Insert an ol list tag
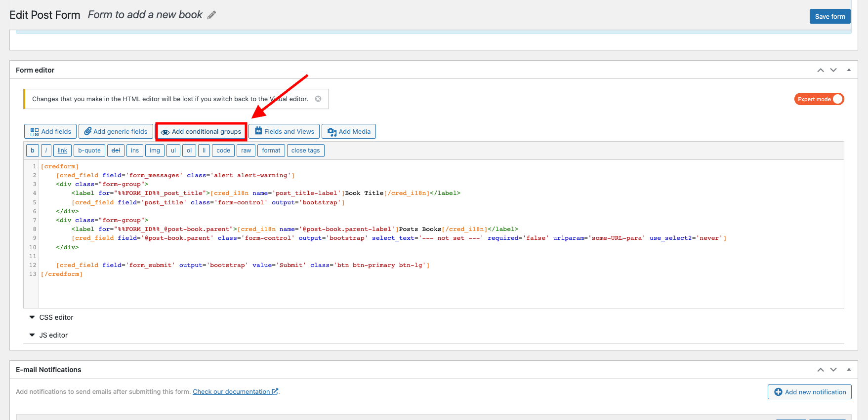Image resolution: width=868 pixels, height=420 pixels. click(x=189, y=151)
